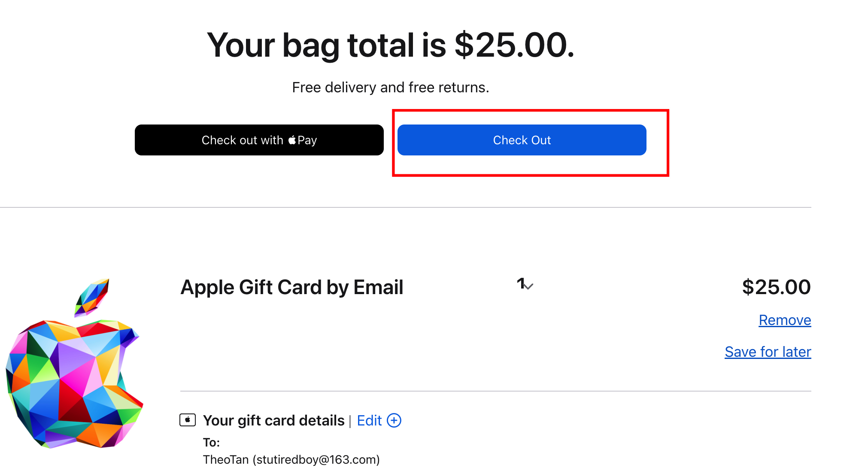Click the recipient name TheoTan
This screenshot has height=474, width=868.
pyautogui.click(x=226, y=460)
